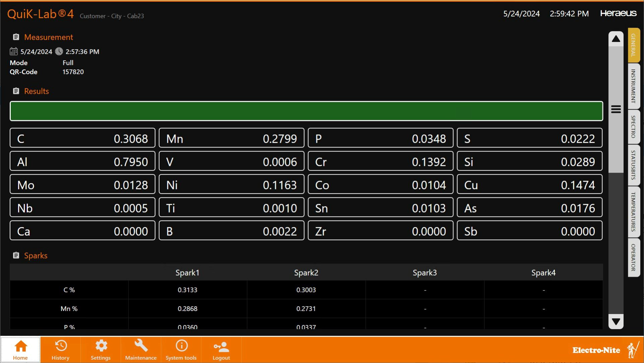Switch to the SPECTRO side tab

point(633,126)
